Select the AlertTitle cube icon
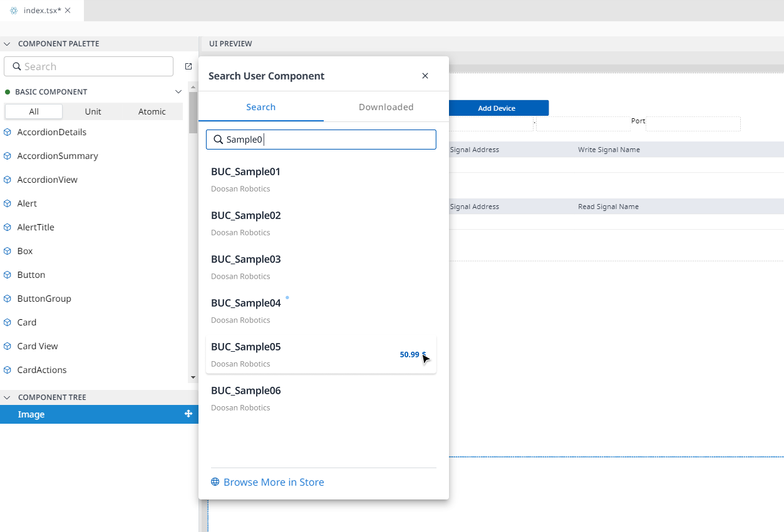The width and height of the screenshot is (784, 532). [x=8, y=227]
